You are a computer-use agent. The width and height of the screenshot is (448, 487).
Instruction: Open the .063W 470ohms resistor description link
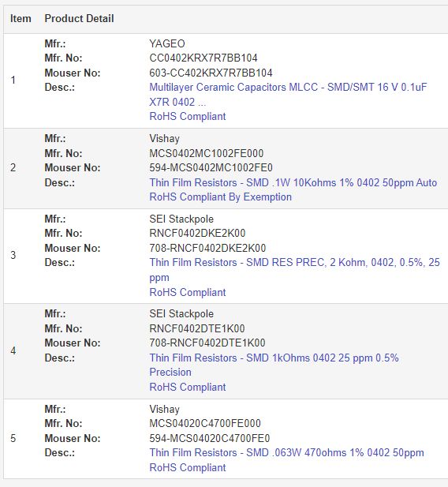pyautogui.click(x=286, y=452)
